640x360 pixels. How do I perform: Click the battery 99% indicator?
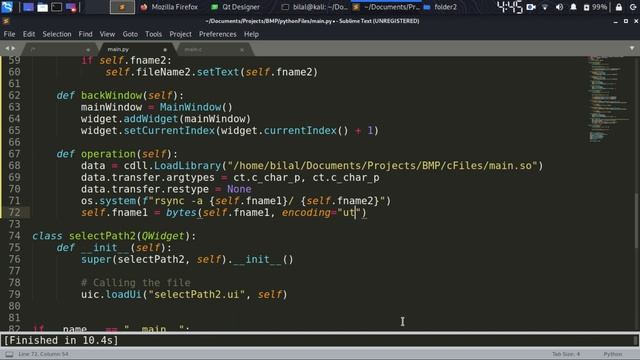tap(595, 7)
